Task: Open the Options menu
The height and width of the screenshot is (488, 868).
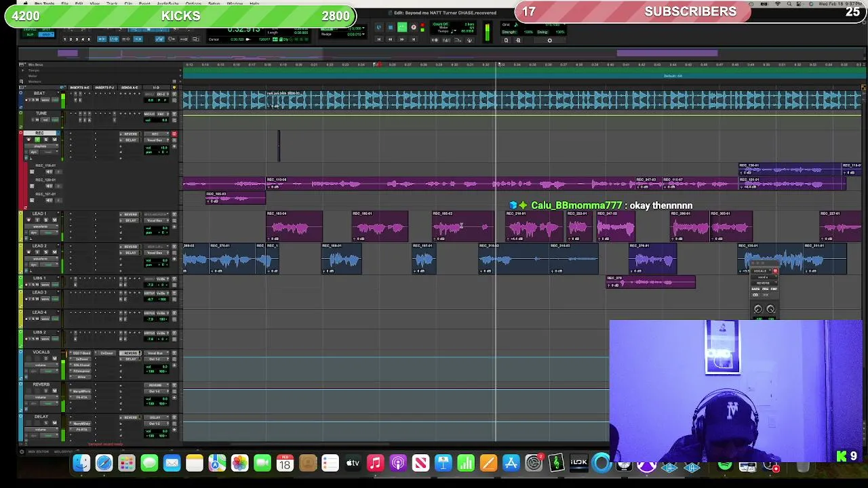Action: click(193, 3)
